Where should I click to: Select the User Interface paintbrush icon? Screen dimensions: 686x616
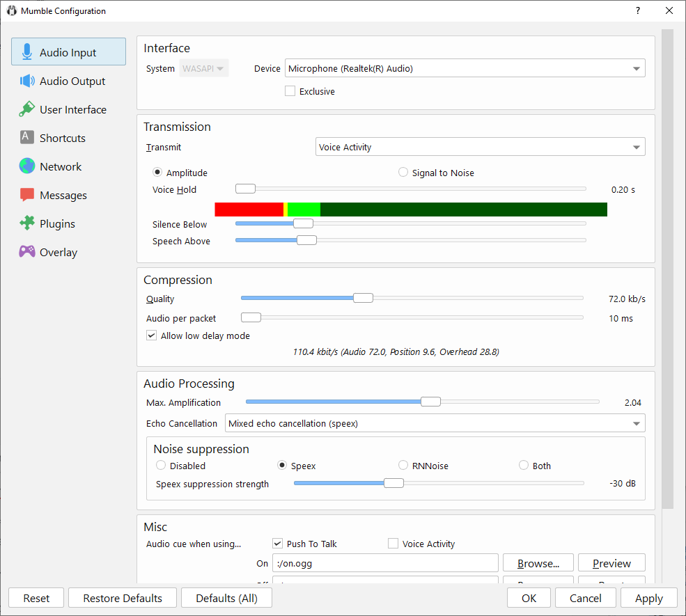pyautogui.click(x=27, y=109)
